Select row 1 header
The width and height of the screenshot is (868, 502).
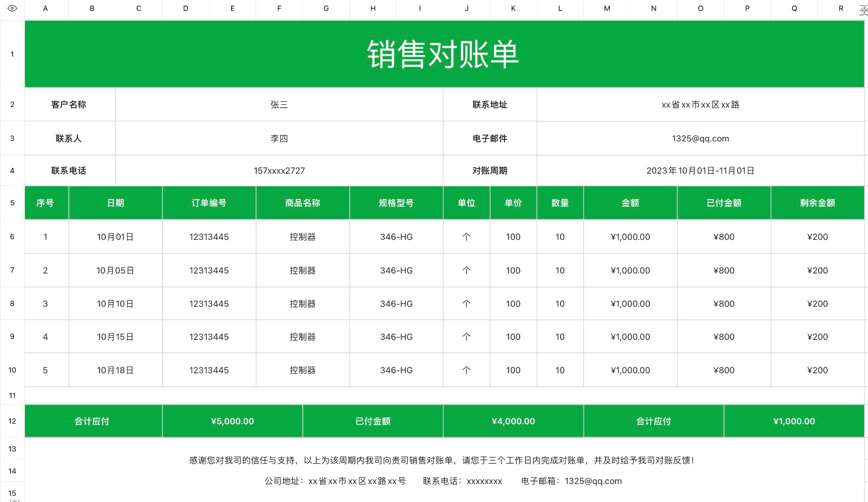click(12, 54)
